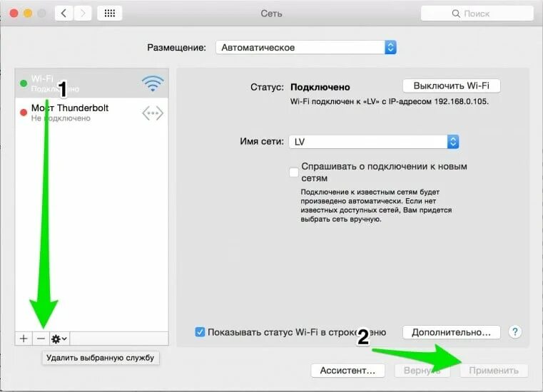Open the Дополнительно advanced settings

(451, 332)
